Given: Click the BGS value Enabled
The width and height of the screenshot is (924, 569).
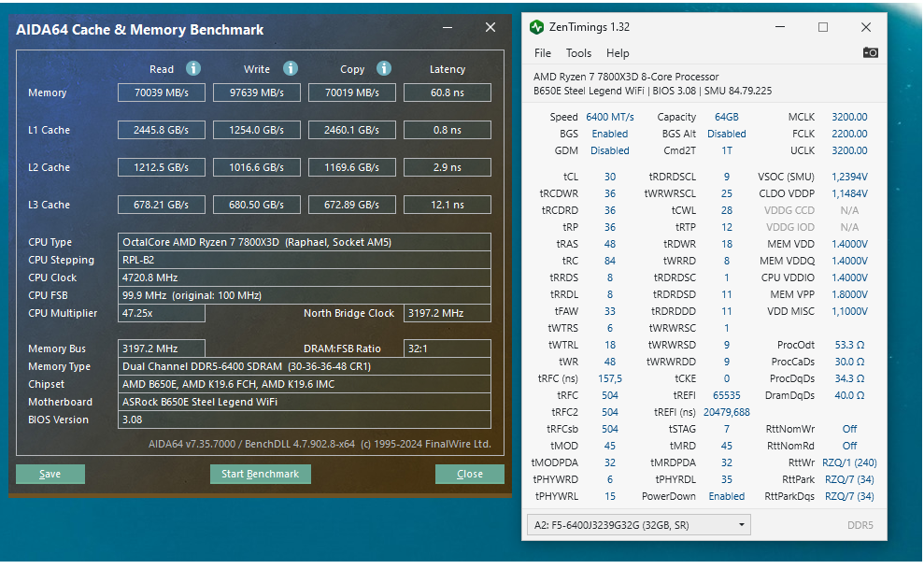Looking at the screenshot, I should [610, 134].
